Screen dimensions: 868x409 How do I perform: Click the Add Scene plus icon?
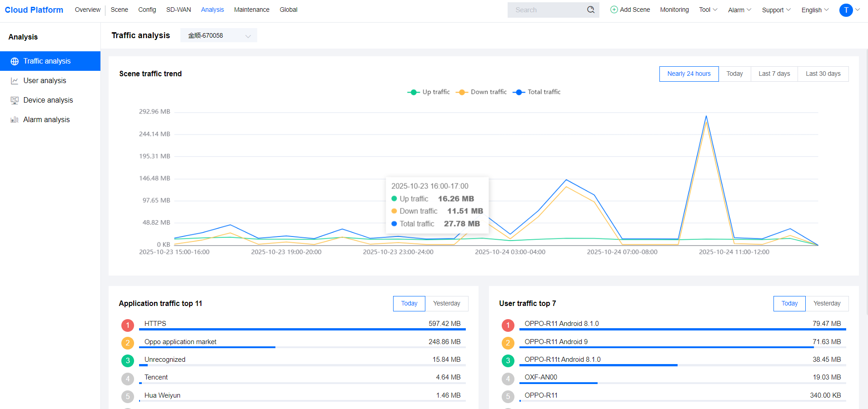(x=614, y=10)
